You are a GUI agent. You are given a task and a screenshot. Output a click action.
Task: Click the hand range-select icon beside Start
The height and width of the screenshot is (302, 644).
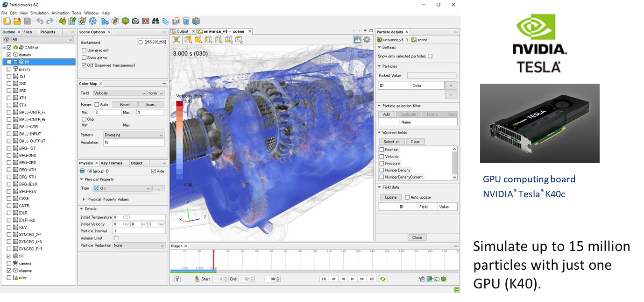click(197, 279)
